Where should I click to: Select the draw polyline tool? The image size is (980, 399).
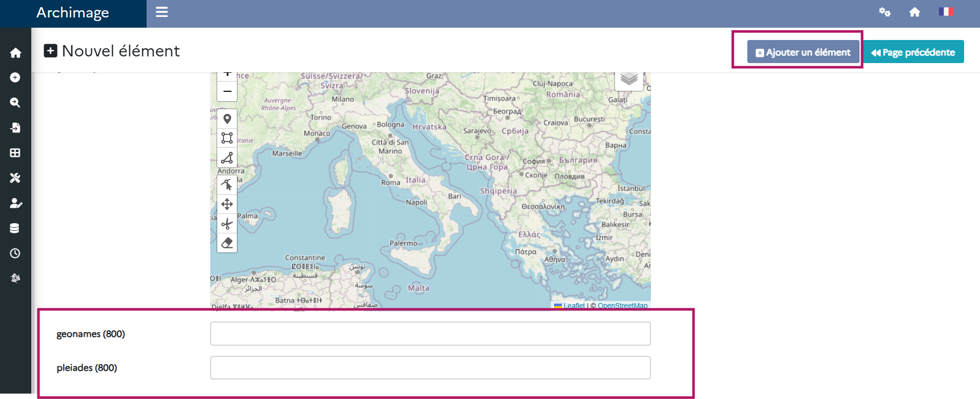coord(227,157)
